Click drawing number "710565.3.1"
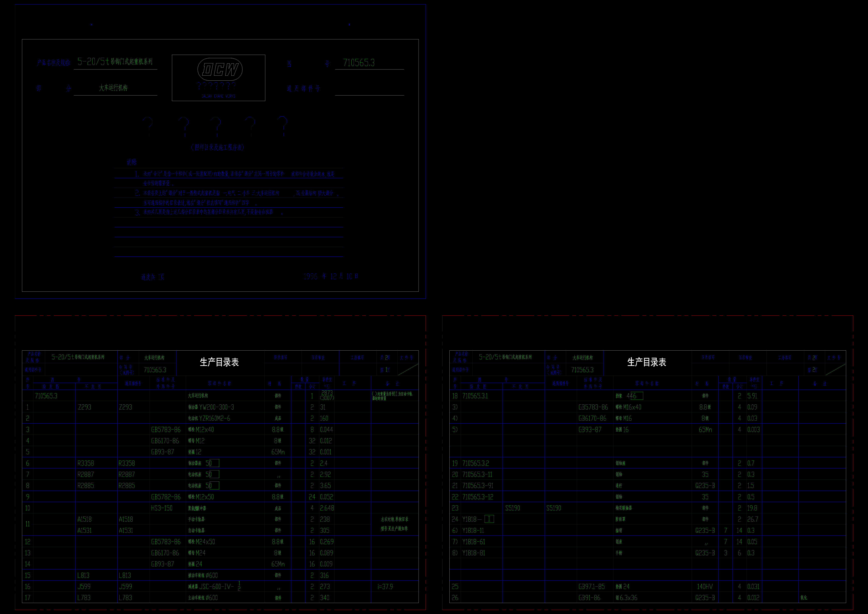The image size is (868, 614). (x=475, y=396)
